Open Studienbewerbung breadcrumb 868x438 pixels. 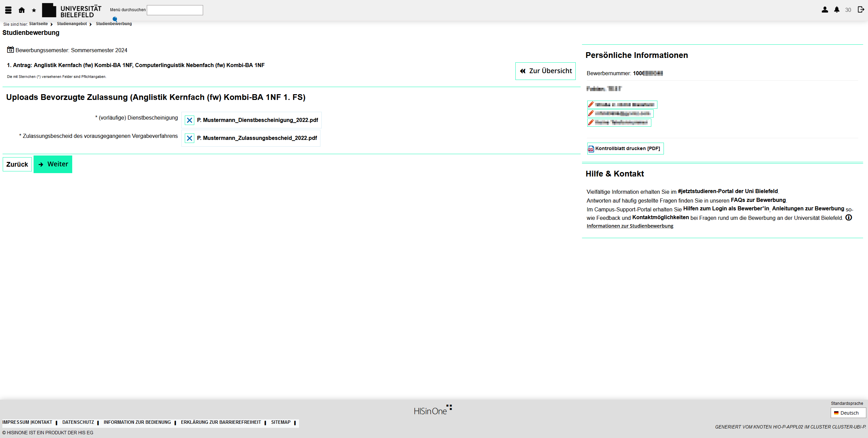click(114, 24)
